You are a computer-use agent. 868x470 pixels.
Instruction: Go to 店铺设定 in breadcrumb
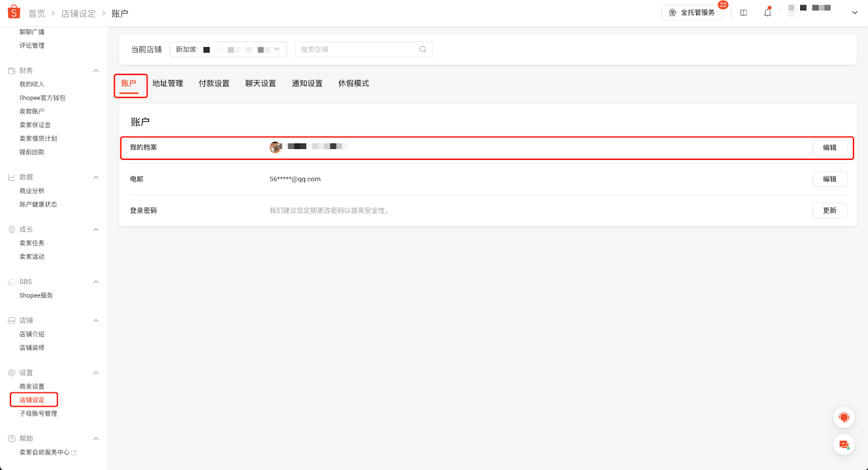78,14
